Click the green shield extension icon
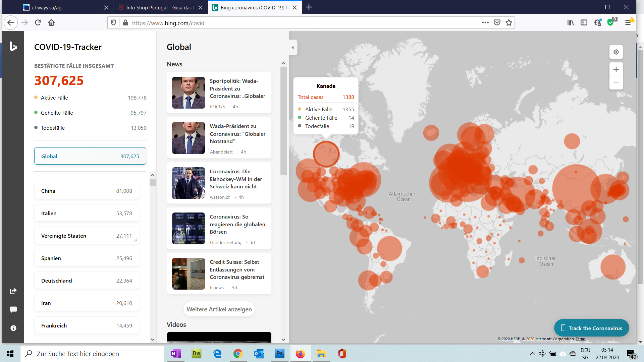This screenshot has width=644, height=362. pos(611,22)
